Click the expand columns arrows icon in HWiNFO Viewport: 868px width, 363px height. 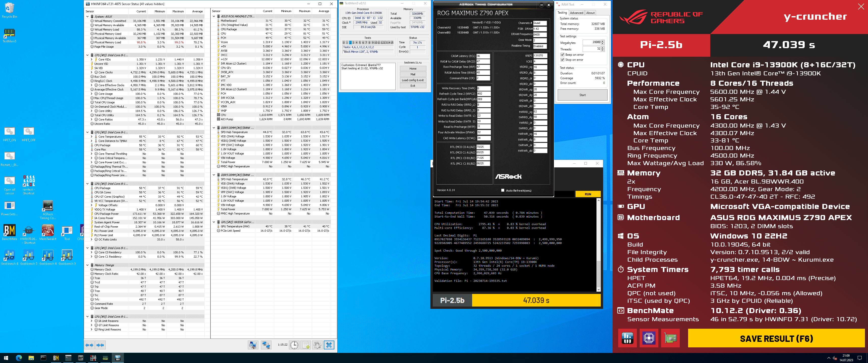click(89, 345)
